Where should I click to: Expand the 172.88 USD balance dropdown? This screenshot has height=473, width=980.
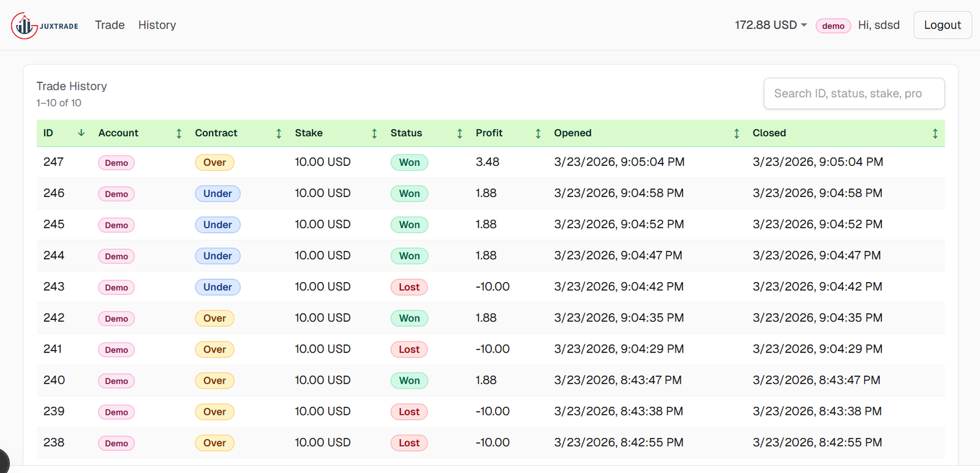(x=771, y=25)
